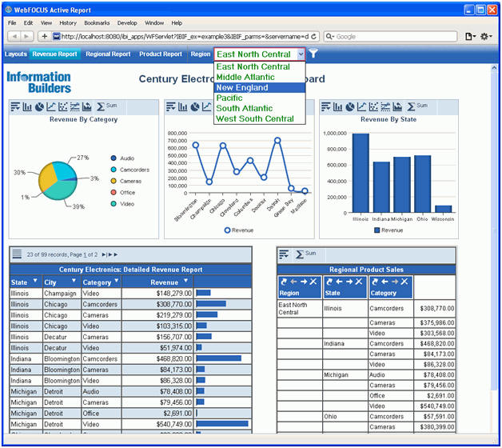Click the browser Forward arrow button
The width and height of the screenshot is (502, 448).
pyautogui.click(x=26, y=37)
